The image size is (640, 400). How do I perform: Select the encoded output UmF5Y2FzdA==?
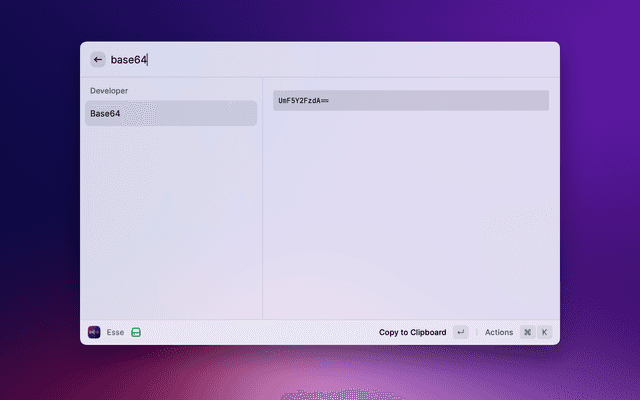[x=410, y=101]
